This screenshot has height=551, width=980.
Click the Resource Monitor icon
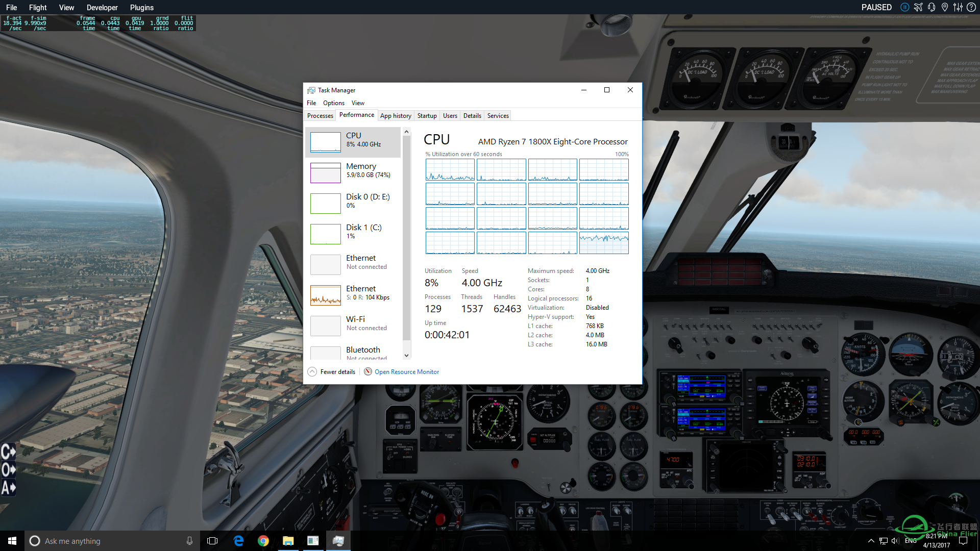[368, 371]
